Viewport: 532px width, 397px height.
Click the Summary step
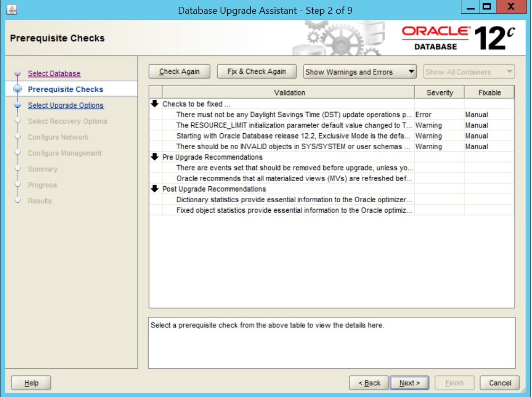coord(43,169)
